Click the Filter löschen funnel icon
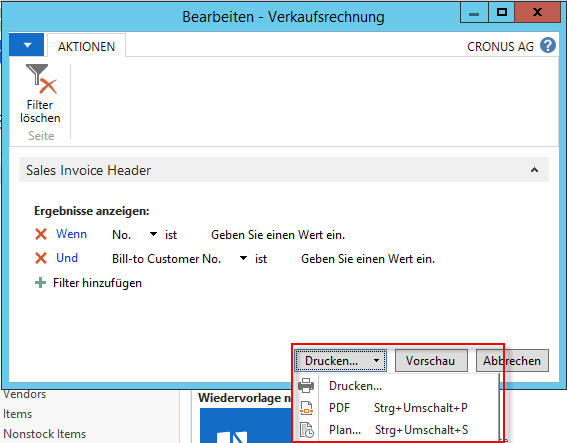 (41, 78)
